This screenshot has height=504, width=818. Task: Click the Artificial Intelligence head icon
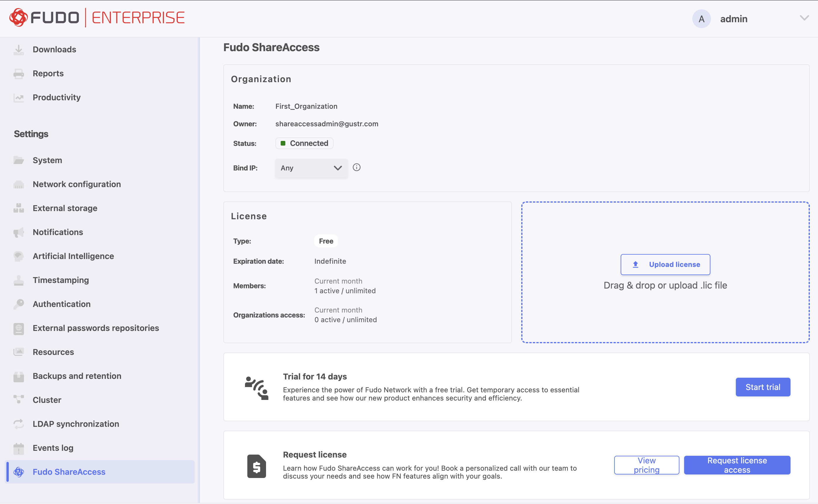coord(19,256)
